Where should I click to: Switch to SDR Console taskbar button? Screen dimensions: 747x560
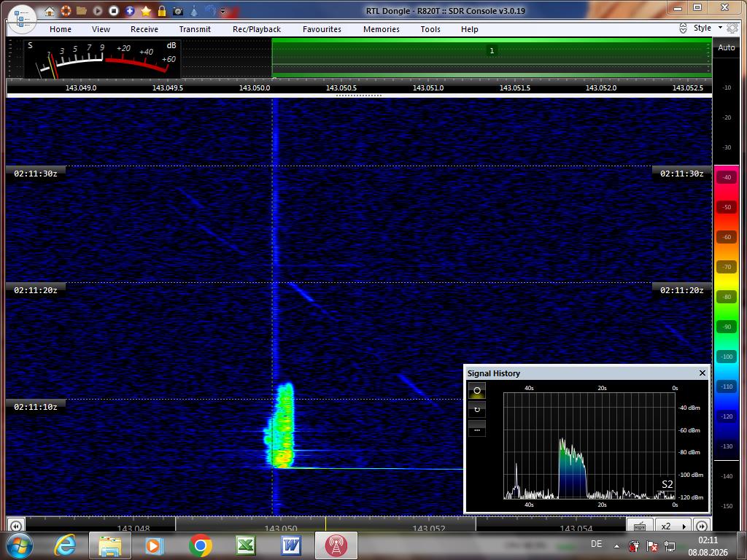click(x=336, y=545)
